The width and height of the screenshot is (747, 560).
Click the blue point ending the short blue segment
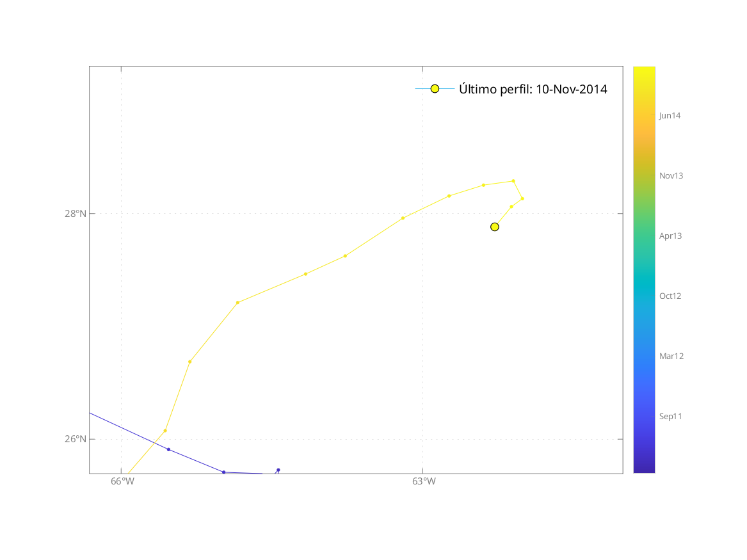[x=278, y=470]
